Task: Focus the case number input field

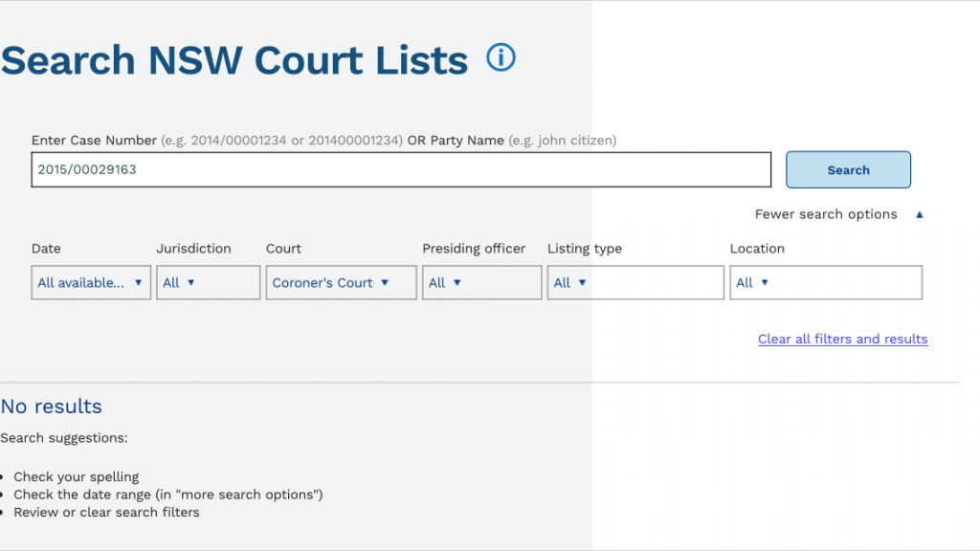Action: [x=400, y=170]
